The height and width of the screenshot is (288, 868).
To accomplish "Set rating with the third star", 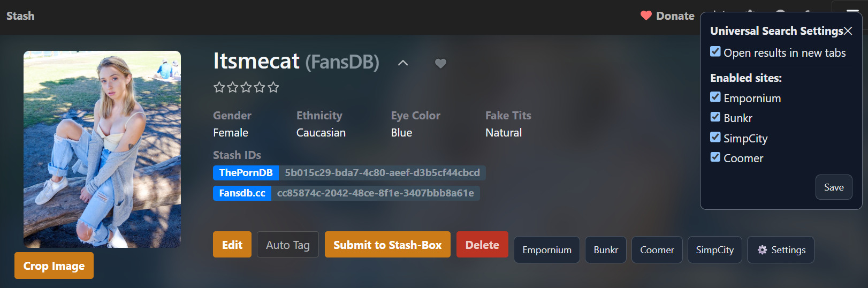I will [x=246, y=87].
